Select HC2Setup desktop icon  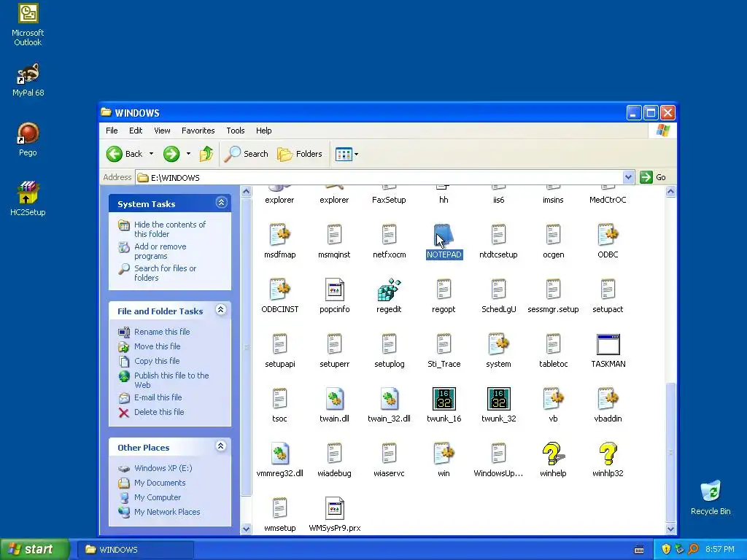point(28,192)
